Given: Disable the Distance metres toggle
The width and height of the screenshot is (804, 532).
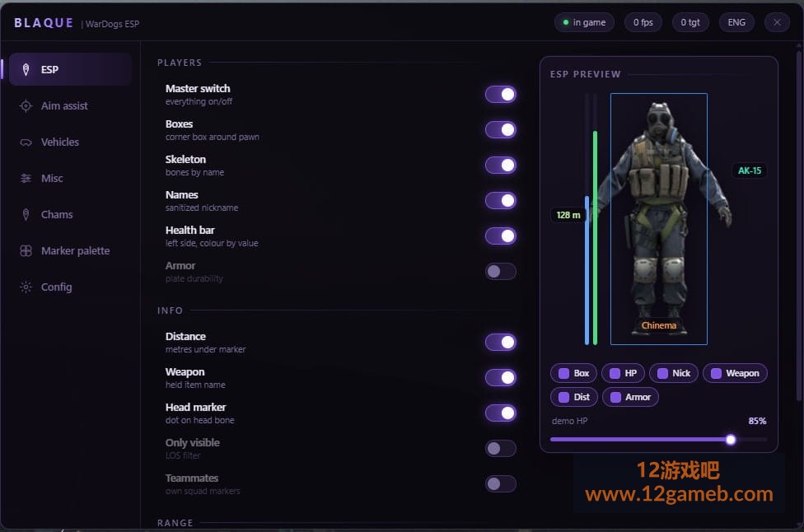Looking at the screenshot, I should coord(501,342).
